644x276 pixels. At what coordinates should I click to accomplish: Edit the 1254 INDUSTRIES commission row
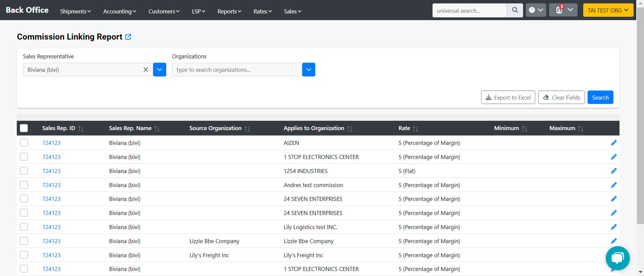614,171
